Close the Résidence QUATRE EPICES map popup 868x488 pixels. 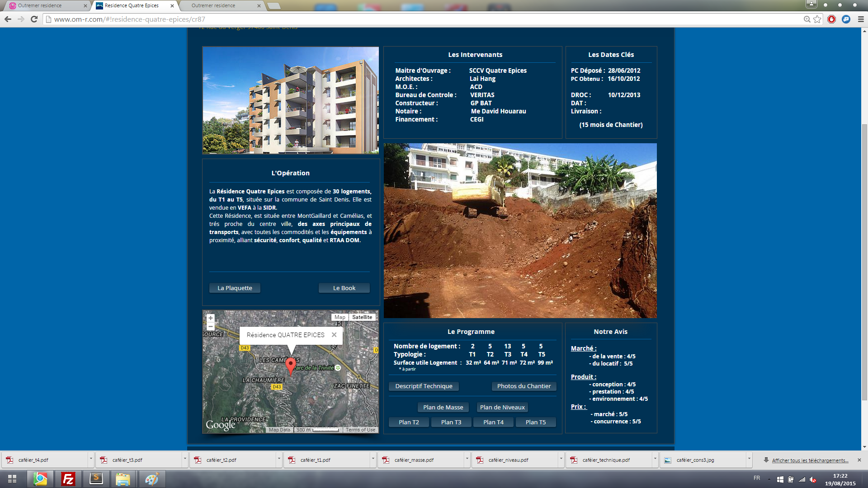pos(334,335)
